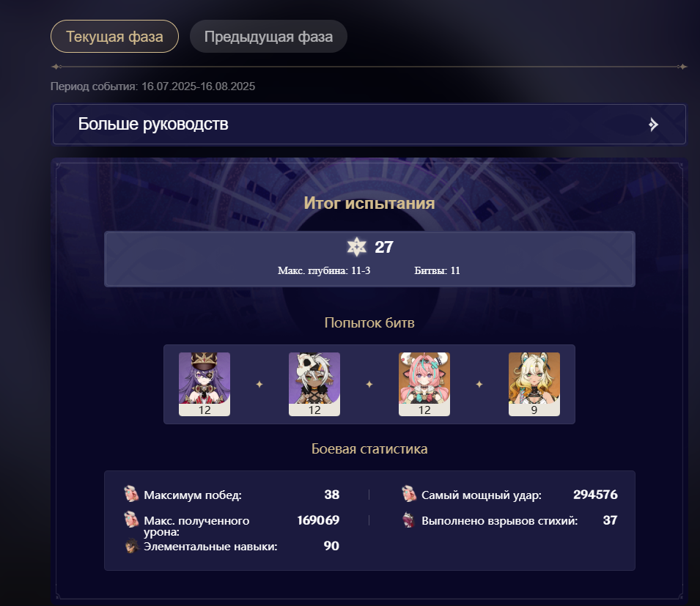
Task: Select the blonde character with 9 attempts
Action: point(534,384)
